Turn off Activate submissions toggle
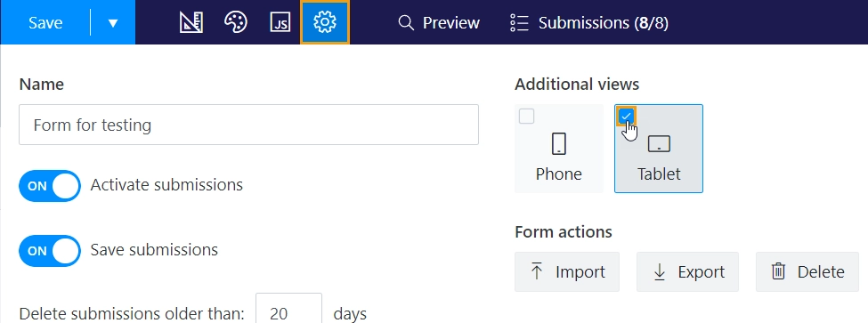Image resolution: width=868 pixels, height=323 pixels. click(50, 185)
